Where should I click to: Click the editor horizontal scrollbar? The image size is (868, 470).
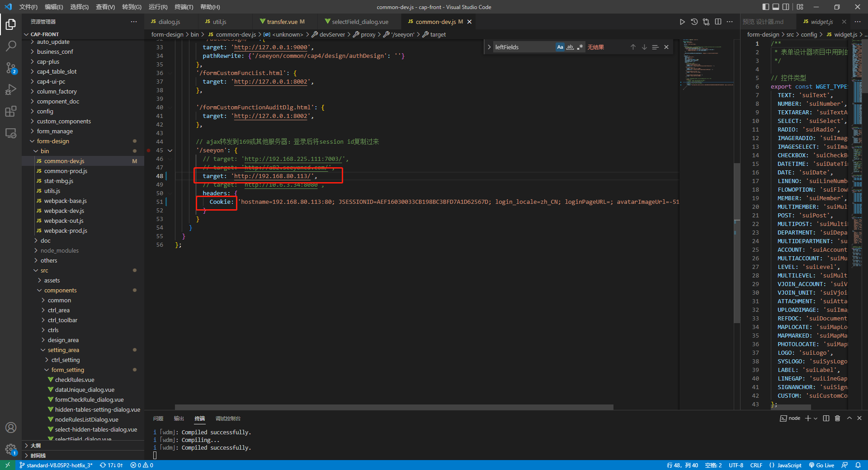(x=393, y=407)
